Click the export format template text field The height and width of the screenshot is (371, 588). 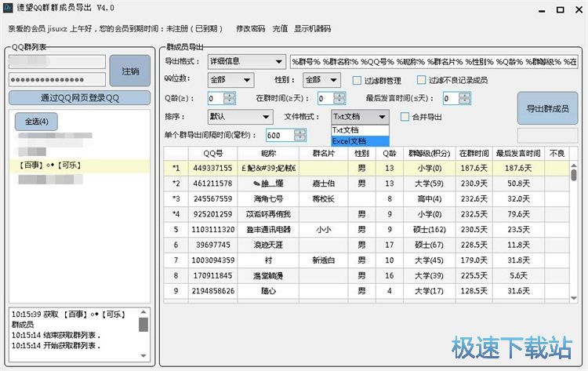pos(434,62)
